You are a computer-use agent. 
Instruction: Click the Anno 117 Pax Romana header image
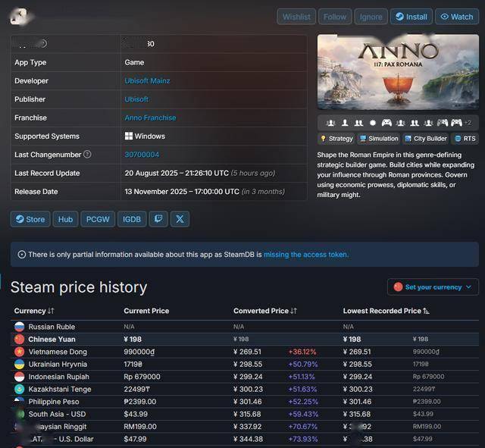398,72
